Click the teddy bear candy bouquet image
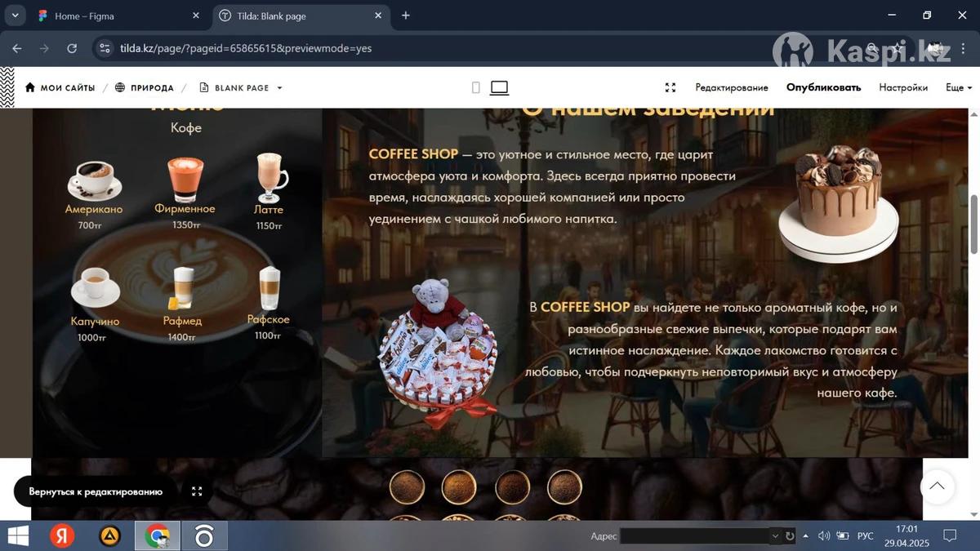Screen dimensions: 980x551 [x=438, y=353]
